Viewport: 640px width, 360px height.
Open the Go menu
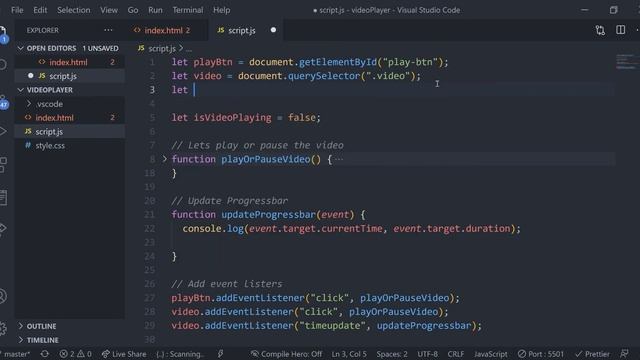click(x=133, y=10)
